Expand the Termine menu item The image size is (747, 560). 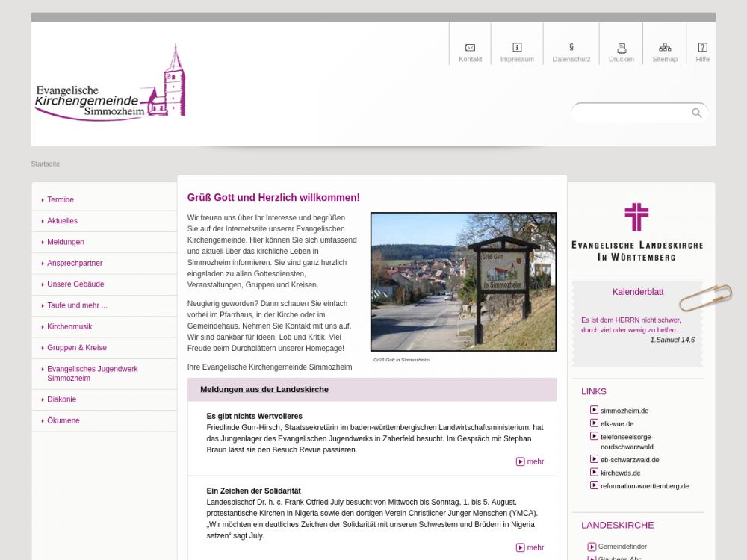(61, 199)
